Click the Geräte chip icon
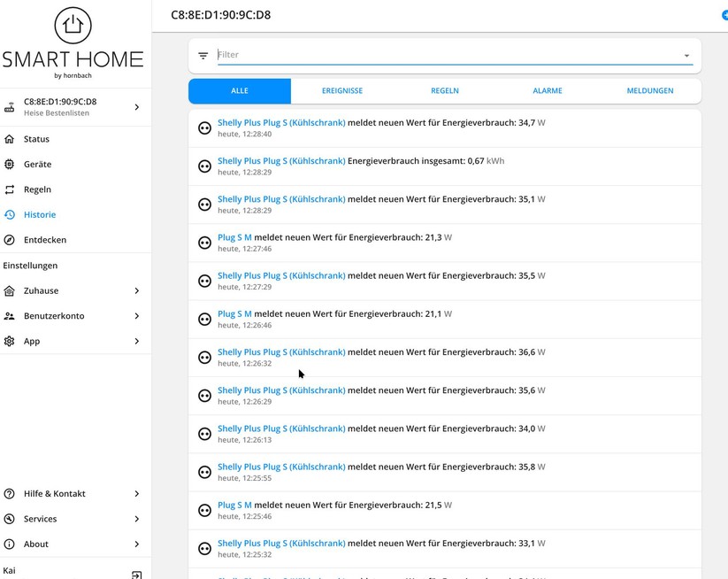This screenshot has height=579, width=728. (10, 164)
